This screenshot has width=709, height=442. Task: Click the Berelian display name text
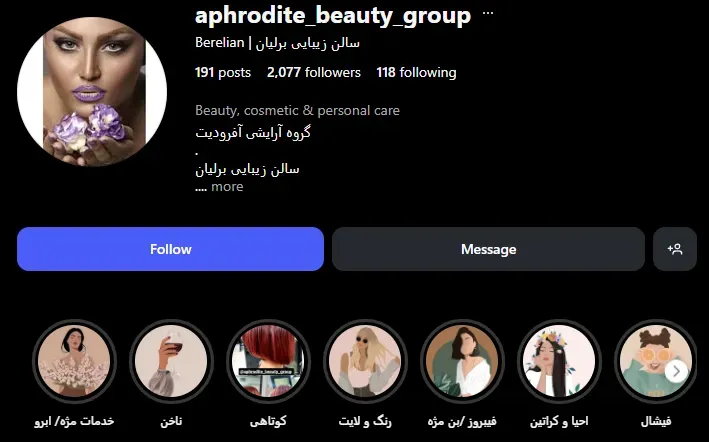(219, 42)
